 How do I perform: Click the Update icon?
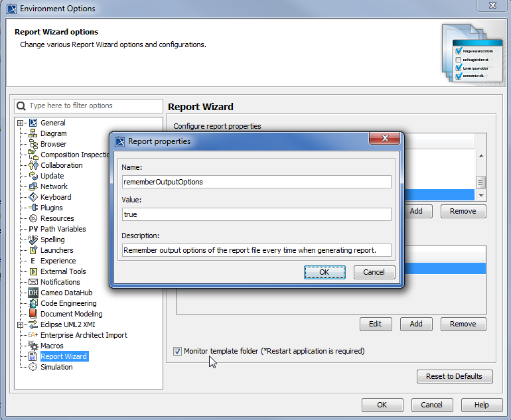[33, 176]
